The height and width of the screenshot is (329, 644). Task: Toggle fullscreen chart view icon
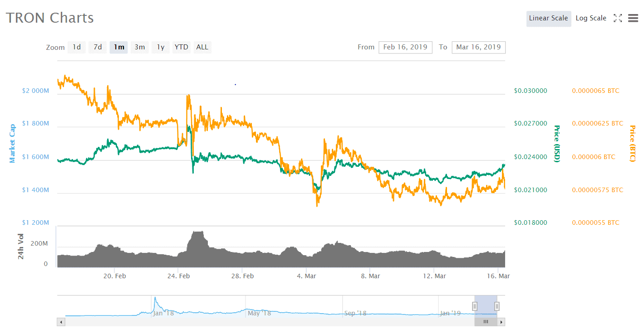618,18
